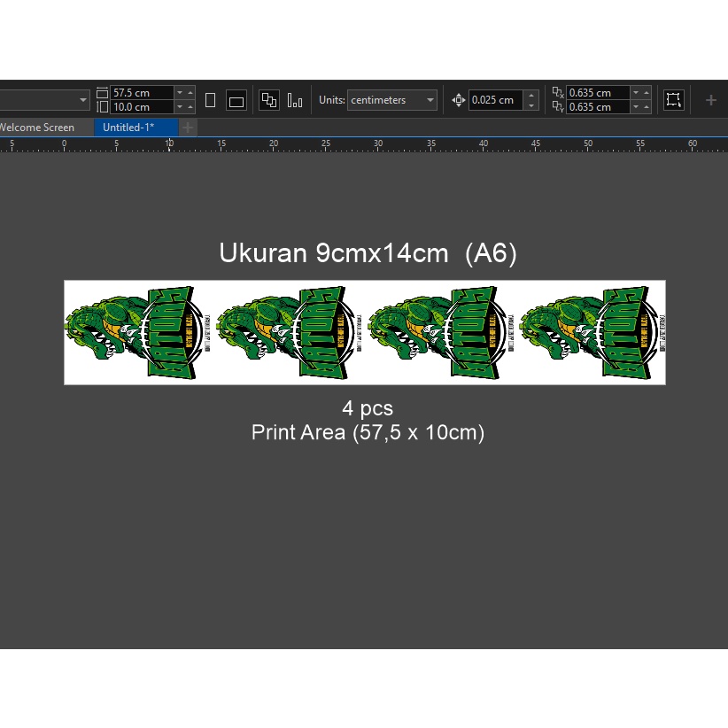Select portrait page orientation
This screenshot has width=728, height=728.
click(210, 100)
